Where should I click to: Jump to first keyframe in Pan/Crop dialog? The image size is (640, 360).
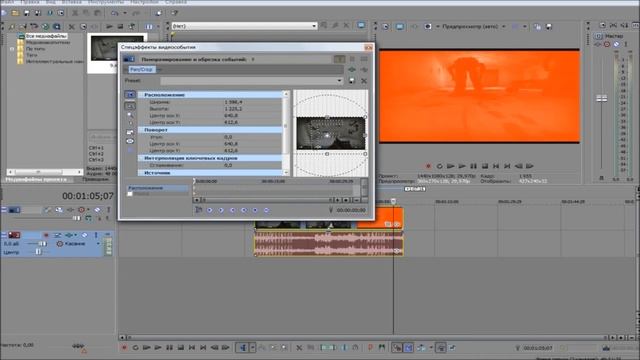point(209,210)
